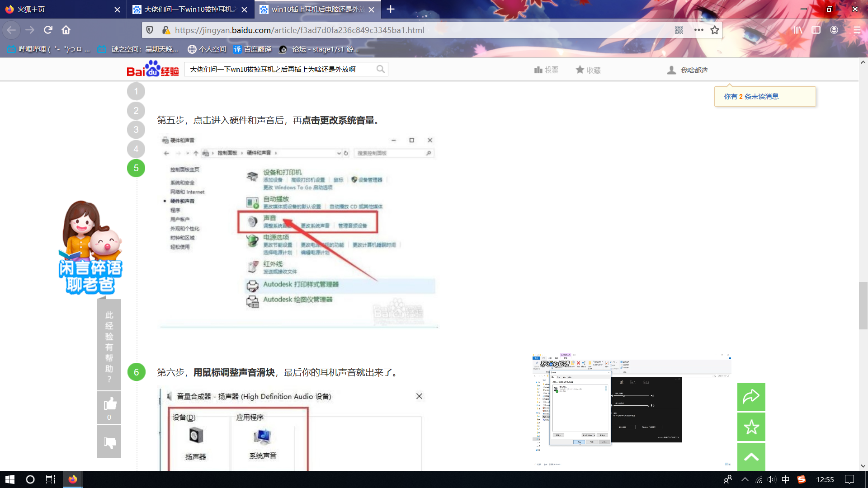This screenshot has width=868, height=488.
Task: Close the 火狐主页 tab
Action: [x=117, y=9]
